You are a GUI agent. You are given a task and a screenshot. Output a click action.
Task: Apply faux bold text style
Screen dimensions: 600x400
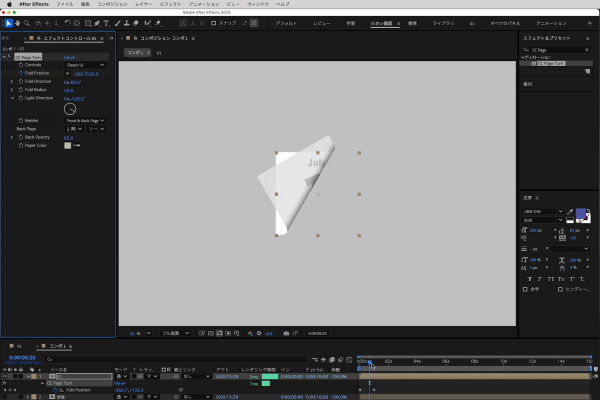tap(530, 279)
